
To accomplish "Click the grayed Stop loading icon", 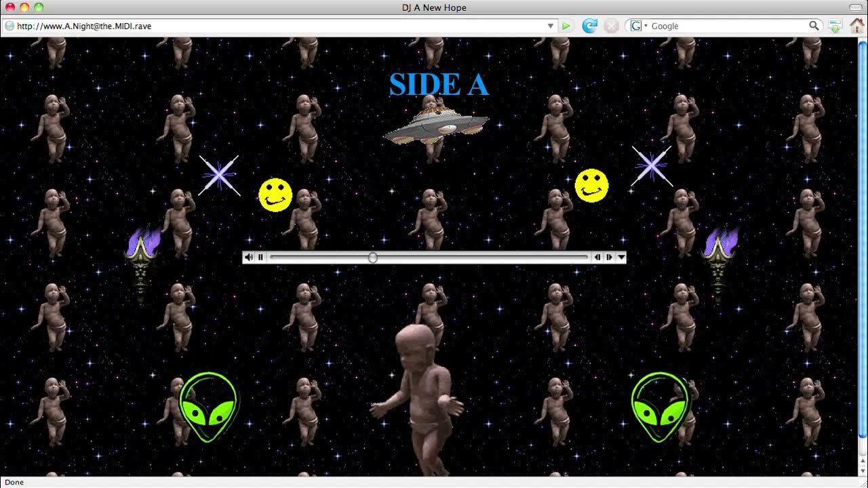I will tap(611, 26).
